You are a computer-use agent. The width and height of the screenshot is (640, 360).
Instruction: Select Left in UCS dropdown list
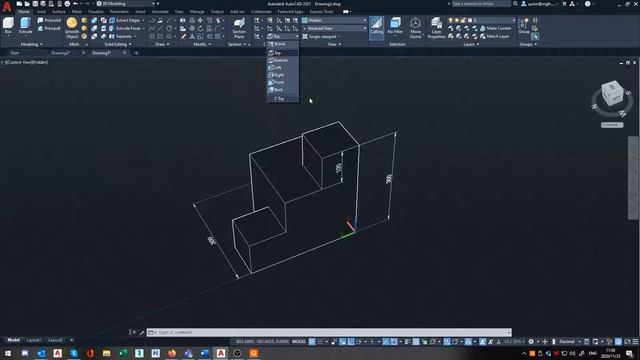(x=283, y=67)
